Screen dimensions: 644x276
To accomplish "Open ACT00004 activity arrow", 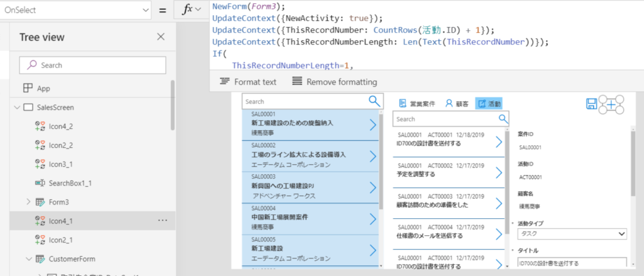I will tap(499, 234).
